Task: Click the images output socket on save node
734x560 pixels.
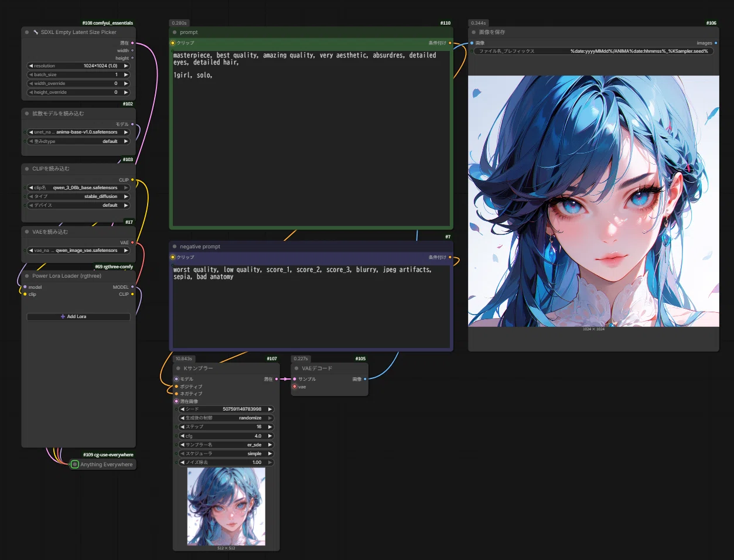Action: 716,43
